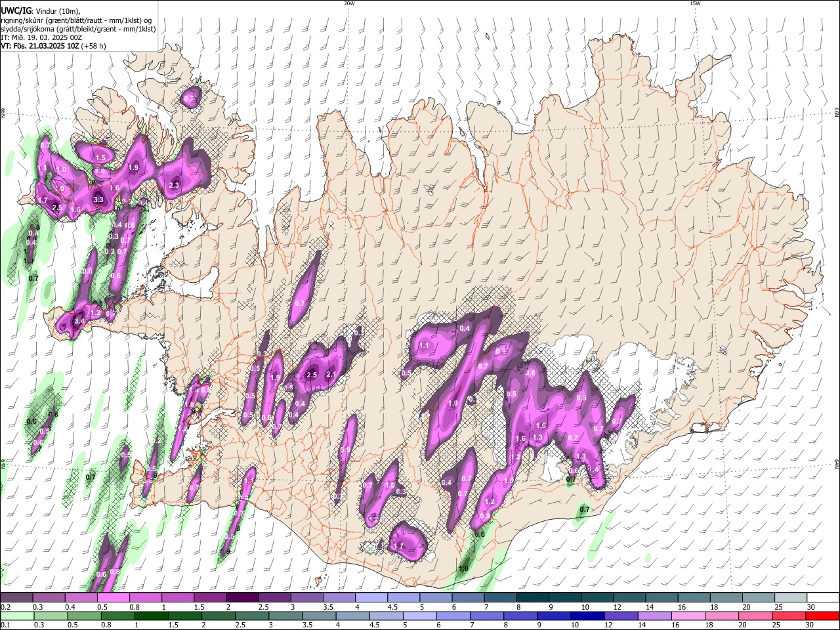The width and height of the screenshot is (840, 630).
Task: Click the '3.3' precipitation value on map
Action: click(x=99, y=199)
